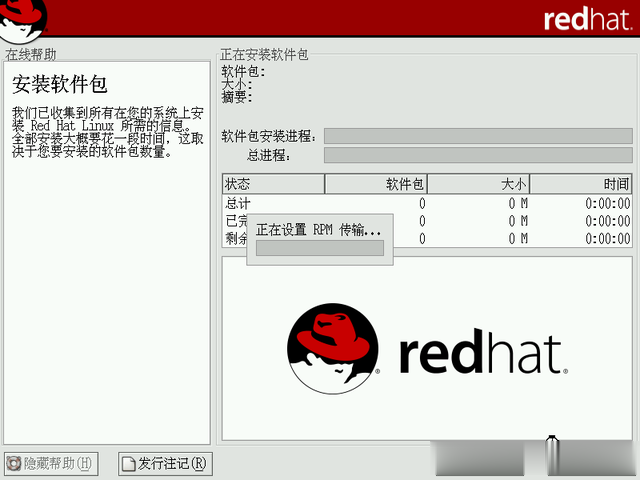Screen dimensions: 640x480
Task: Click the package install progress bar (软件包安装进程)
Action: [478, 136]
